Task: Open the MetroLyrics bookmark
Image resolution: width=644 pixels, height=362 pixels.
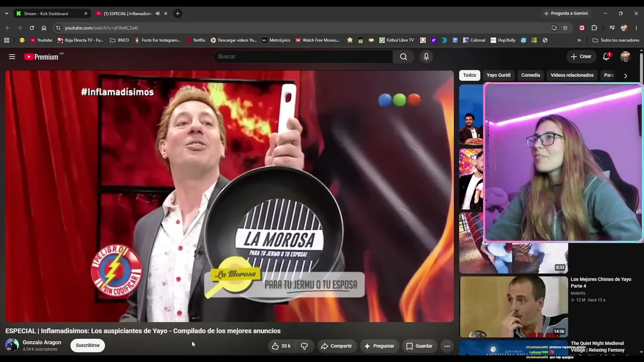Action: click(276, 40)
